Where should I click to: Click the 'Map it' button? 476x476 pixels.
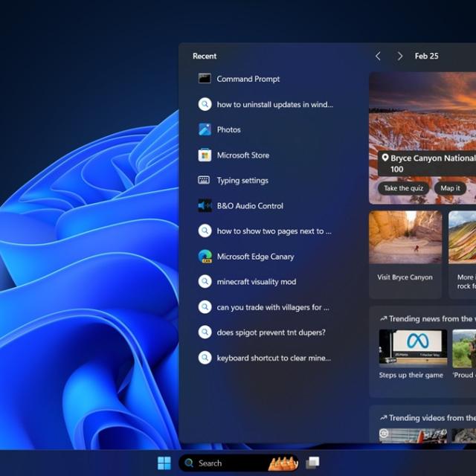point(450,188)
